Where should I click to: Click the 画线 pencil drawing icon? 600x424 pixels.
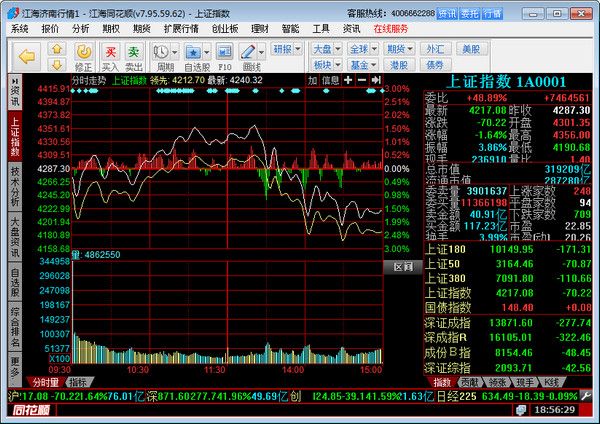click(x=248, y=52)
